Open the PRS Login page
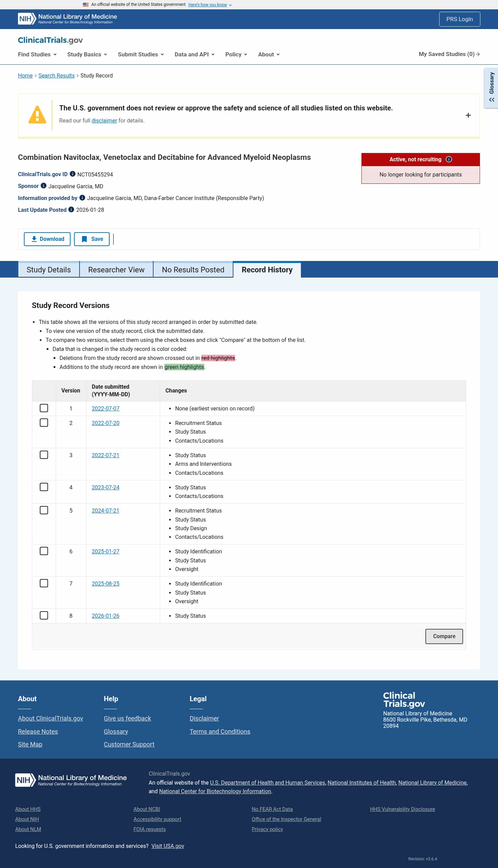 460,19
